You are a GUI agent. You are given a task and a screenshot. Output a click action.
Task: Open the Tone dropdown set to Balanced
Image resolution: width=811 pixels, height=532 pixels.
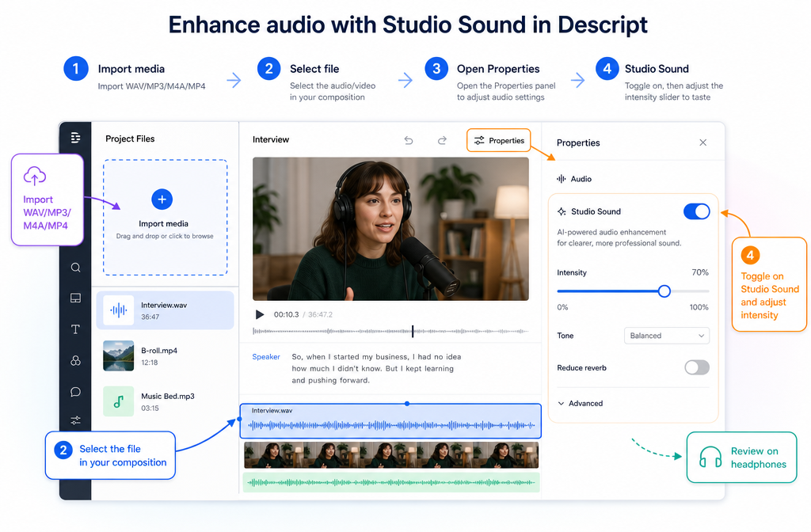(667, 336)
